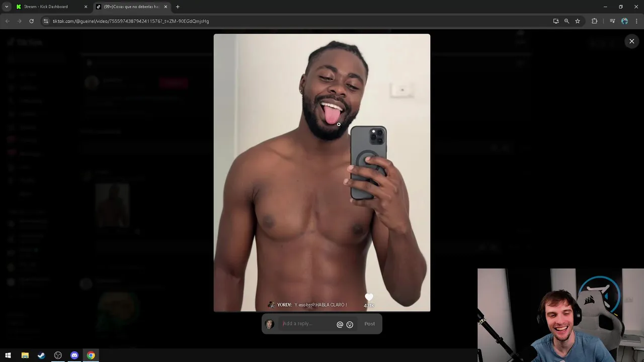Switch to Stream - Kick Dashboard tab
This screenshot has height=362, width=644.
click(x=51, y=7)
